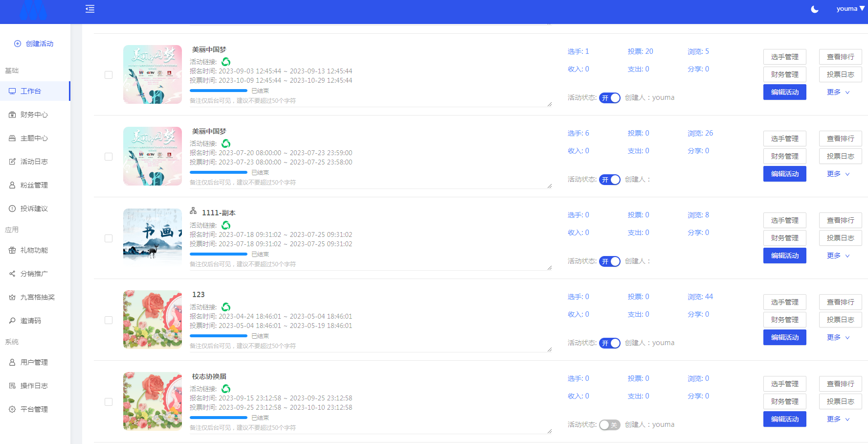Enable 活动状态 for 校志协换届
Screen dimensions: 868x444
609,425
